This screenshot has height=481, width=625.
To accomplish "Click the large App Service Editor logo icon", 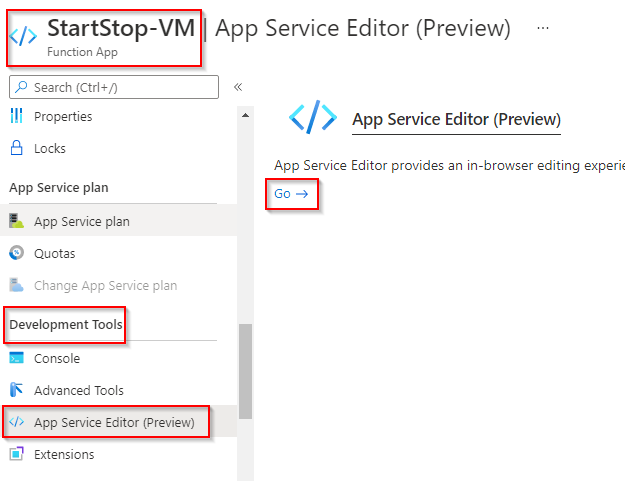I will (312, 117).
